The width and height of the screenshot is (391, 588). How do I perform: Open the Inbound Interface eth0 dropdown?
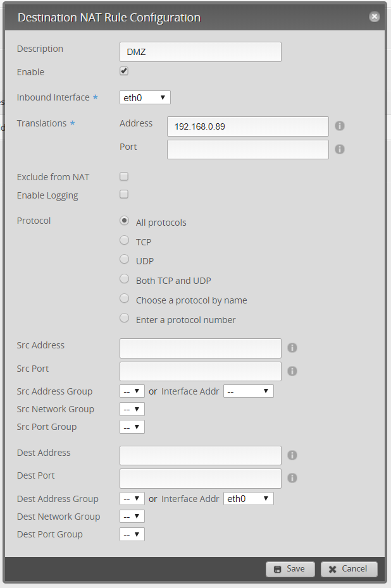(145, 97)
